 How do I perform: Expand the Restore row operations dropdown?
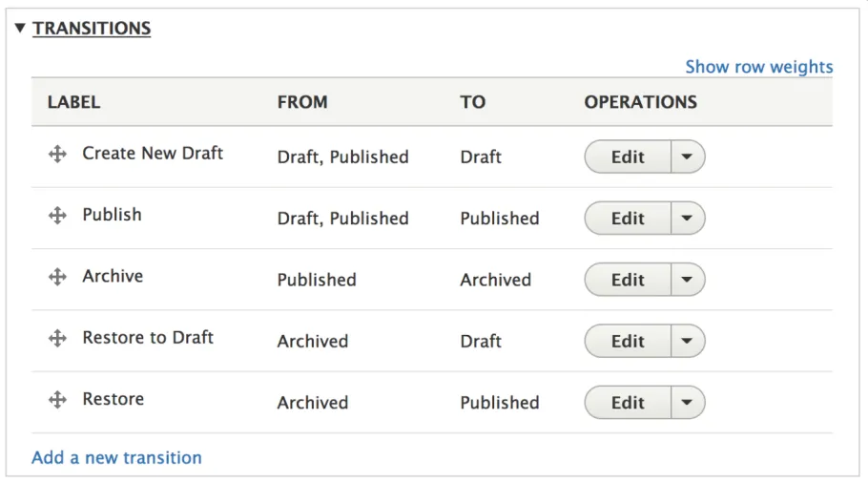tap(688, 402)
